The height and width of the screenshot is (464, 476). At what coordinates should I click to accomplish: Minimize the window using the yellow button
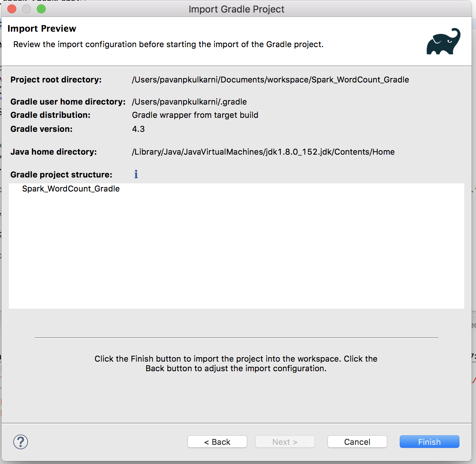pyautogui.click(x=27, y=9)
